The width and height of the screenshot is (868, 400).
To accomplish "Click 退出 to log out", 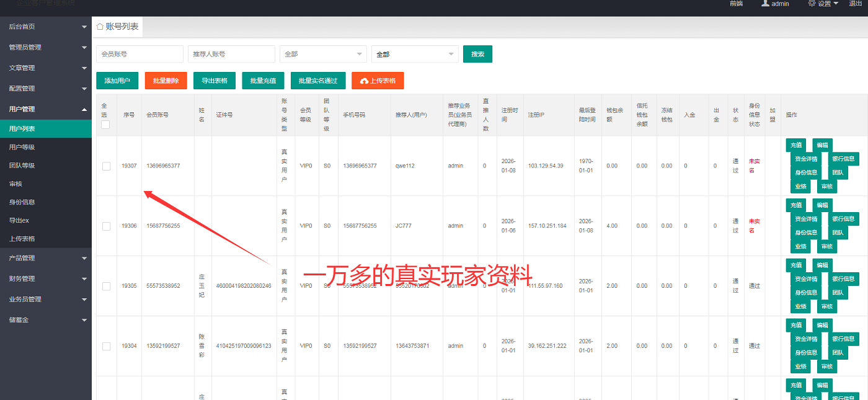I will [856, 4].
